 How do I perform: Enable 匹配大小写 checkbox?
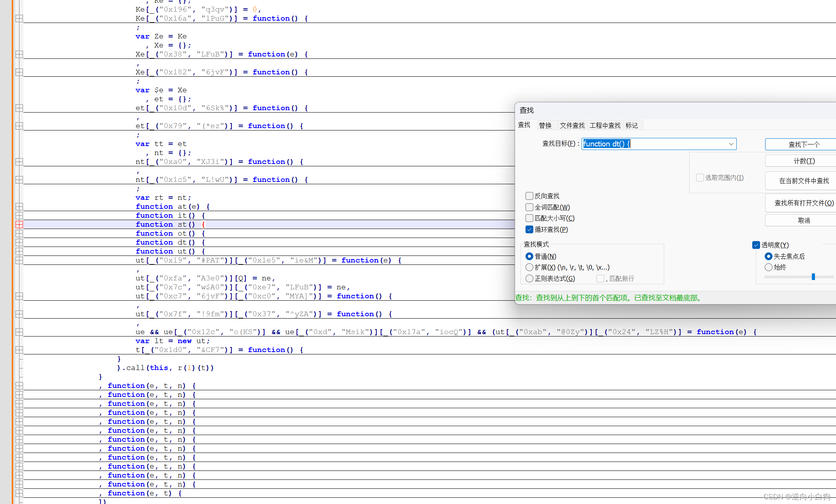point(529,218)
